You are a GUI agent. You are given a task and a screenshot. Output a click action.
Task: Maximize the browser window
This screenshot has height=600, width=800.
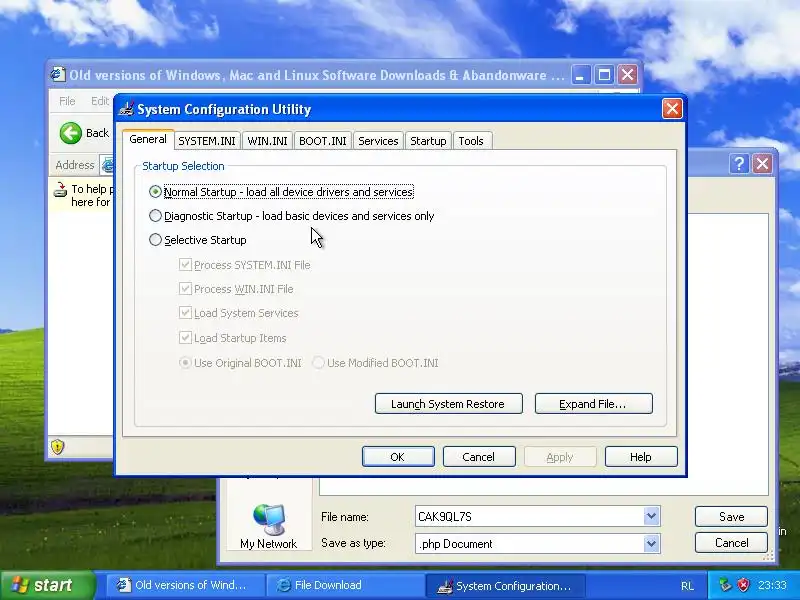[604, 75]
